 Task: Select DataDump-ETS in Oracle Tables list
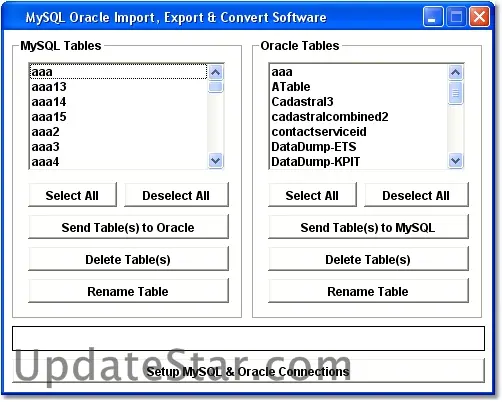point(358,147)
